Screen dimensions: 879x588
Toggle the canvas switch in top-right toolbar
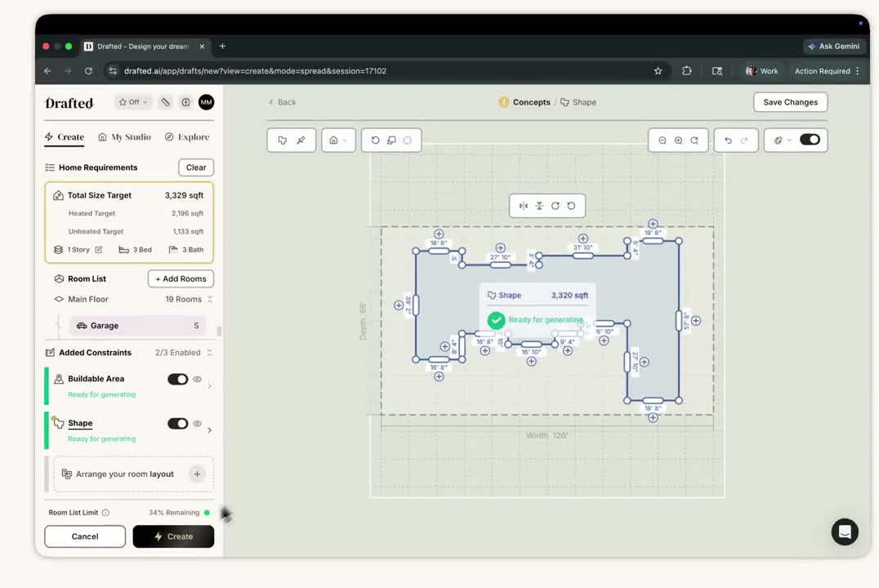pyautogui.click(x=810, y=140)
